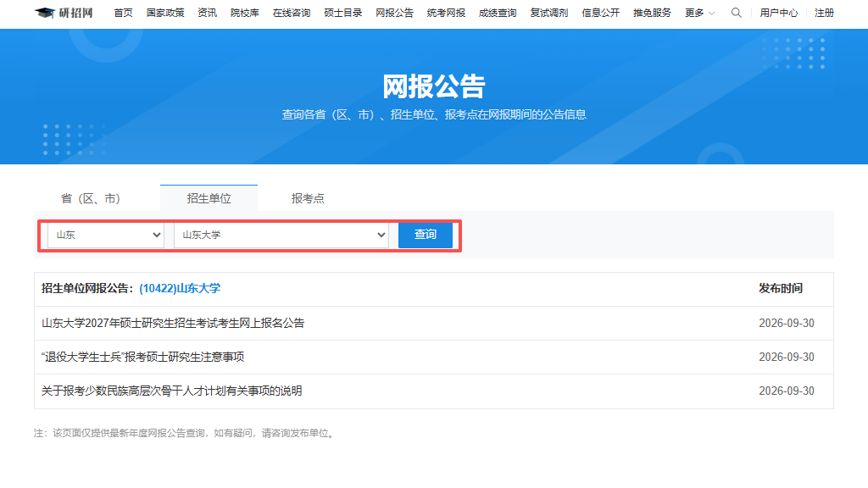This screenshot has height=488, width=868.
Task: Open 统考网报 nav link
Action: click(x=446, y=13)
